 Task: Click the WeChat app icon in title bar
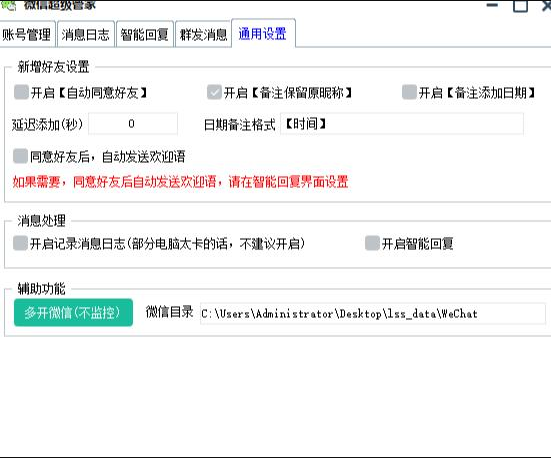9,5
